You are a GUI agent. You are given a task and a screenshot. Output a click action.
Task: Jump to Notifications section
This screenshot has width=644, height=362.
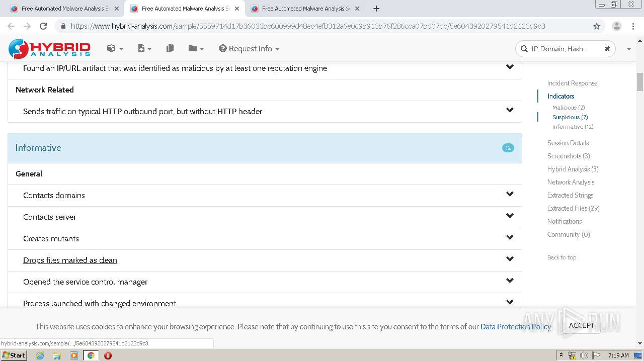pos(565,222)
